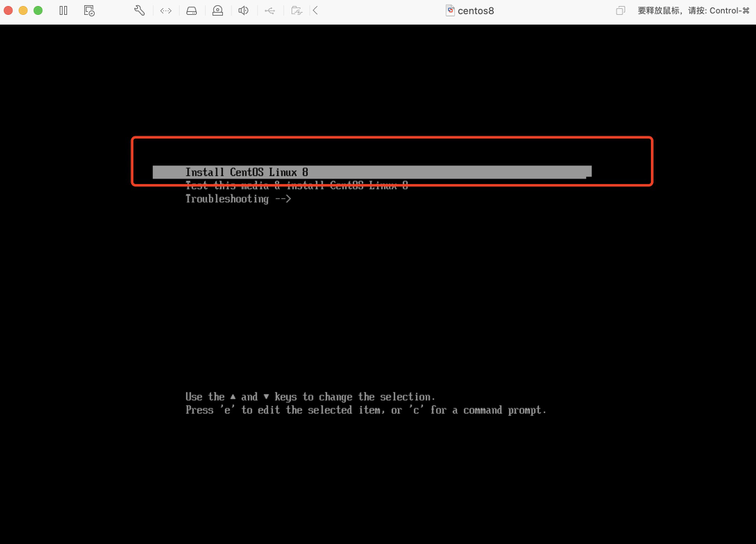756x544 pixels.
Task: Open the snapshot manager icon
Action: click(x=89, y=10)
